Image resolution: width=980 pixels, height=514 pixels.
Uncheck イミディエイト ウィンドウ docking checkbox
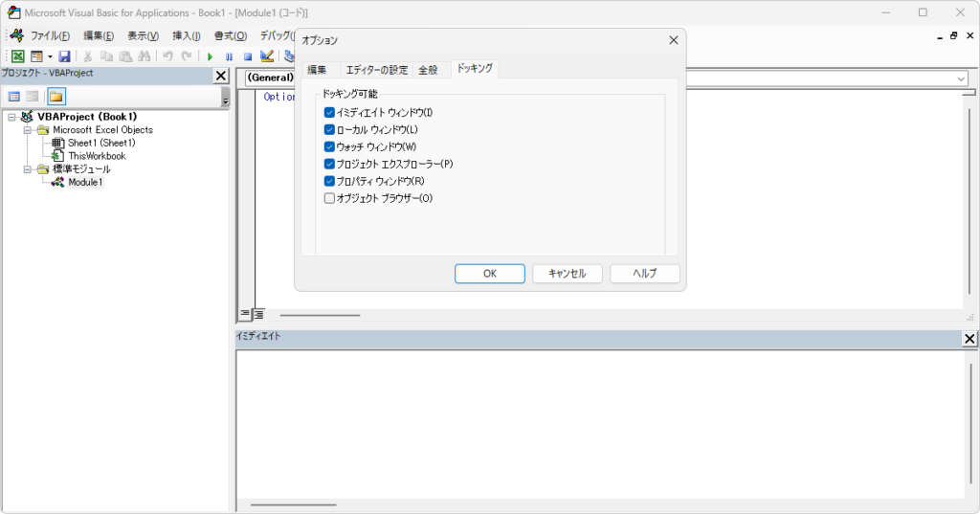click(x=329, y=113)
